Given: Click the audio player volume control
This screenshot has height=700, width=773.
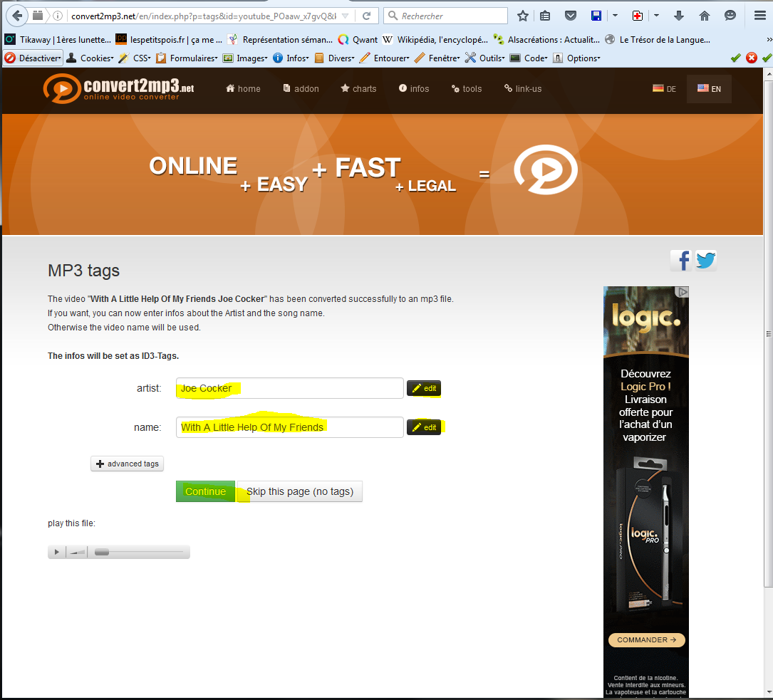Looking at the screenshot, I should pyautogui.click(x=77, y=552).
